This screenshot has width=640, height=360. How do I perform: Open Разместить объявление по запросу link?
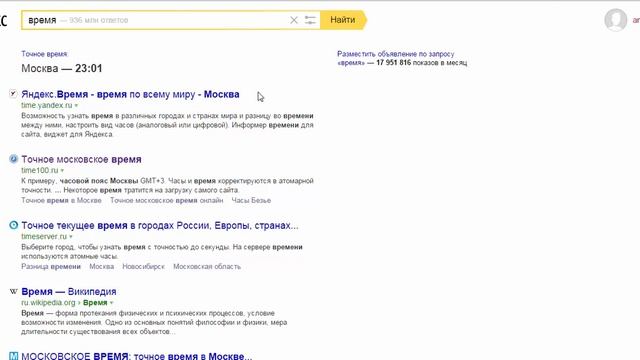tap(396, 54)
